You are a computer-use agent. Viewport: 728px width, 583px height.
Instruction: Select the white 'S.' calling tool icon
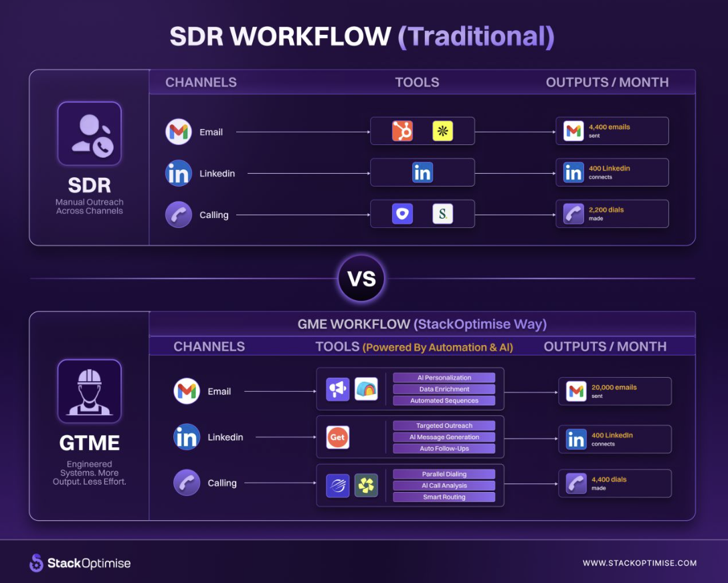point(443,214)
